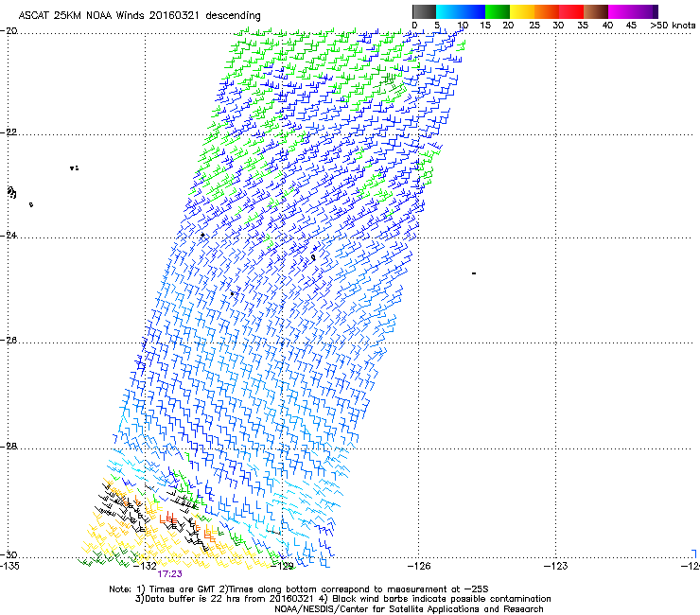
Task: Pick the red 30-35 knots legend segment
Action: [571, 11]
